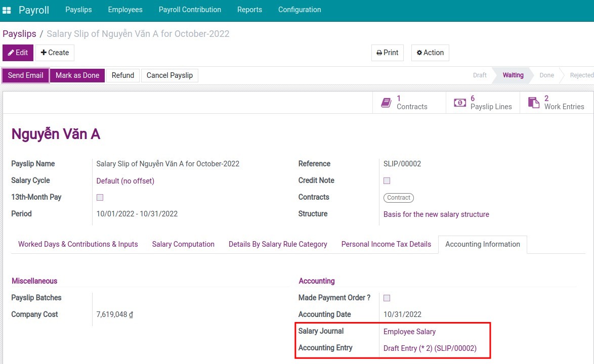Switch to the Salary Computation tab

[x=183, y=244]
